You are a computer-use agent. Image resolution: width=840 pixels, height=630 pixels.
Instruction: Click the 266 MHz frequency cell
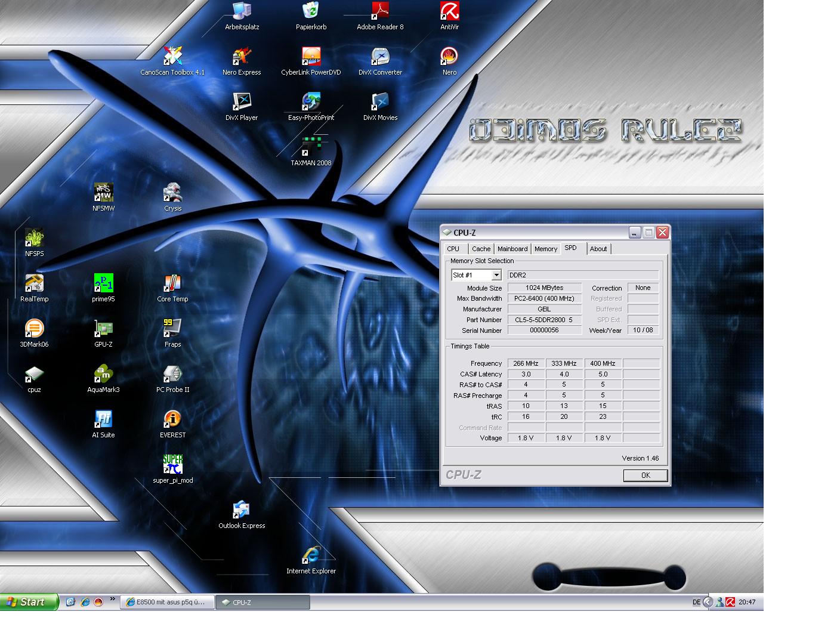[526, 363]
